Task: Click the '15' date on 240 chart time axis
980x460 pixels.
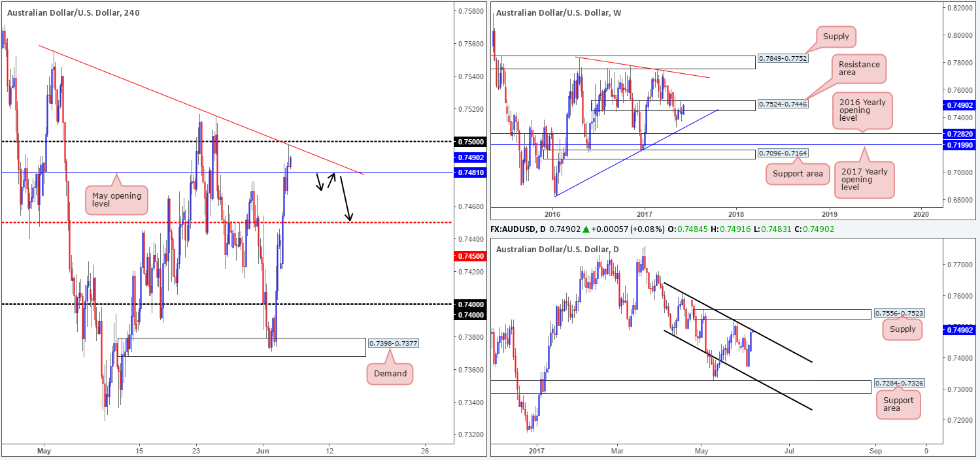Action: click(139, 451)
